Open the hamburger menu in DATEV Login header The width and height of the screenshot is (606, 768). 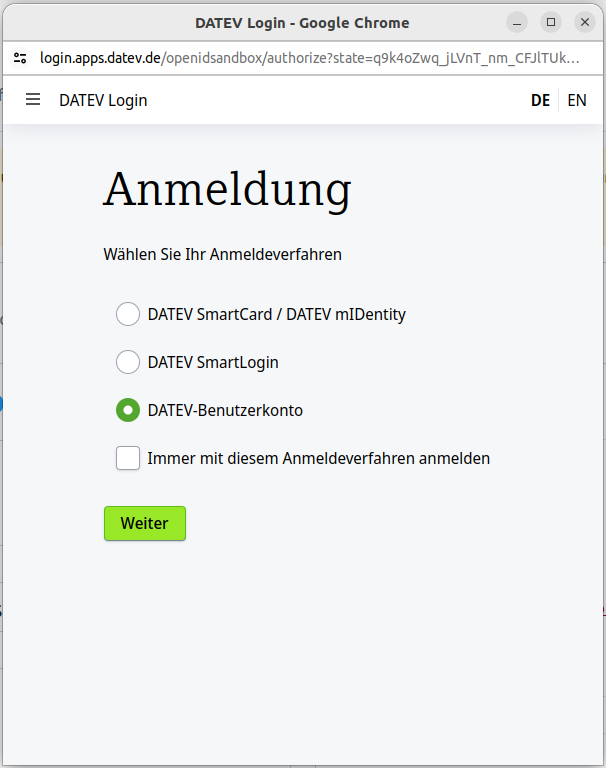(x=33, y=100)
